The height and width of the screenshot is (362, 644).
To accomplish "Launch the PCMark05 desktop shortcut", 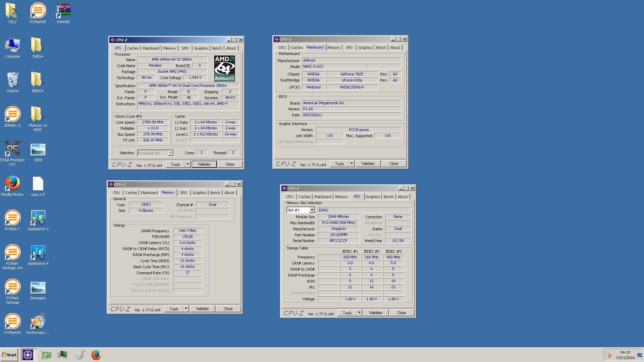I will [x=38, y=13].
